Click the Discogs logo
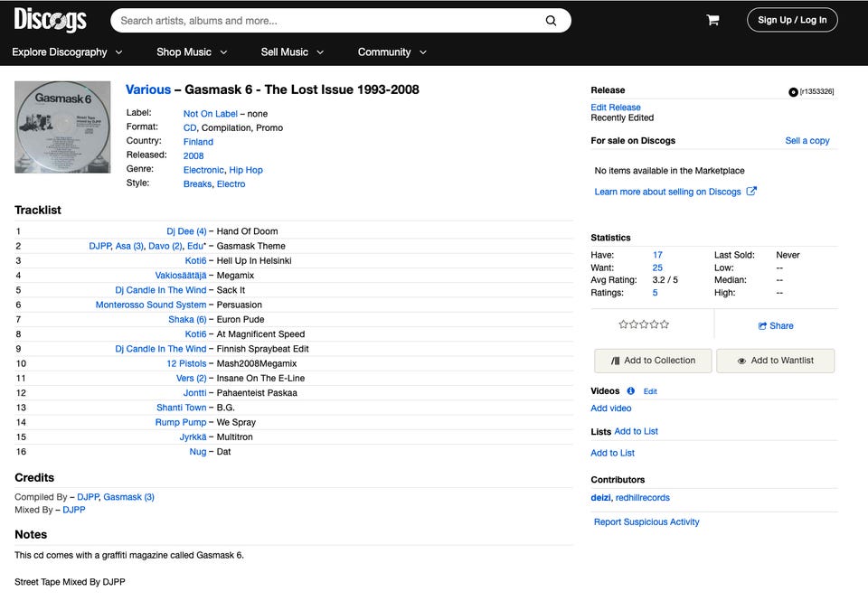868x601 pixels. [x=50, y=20]
